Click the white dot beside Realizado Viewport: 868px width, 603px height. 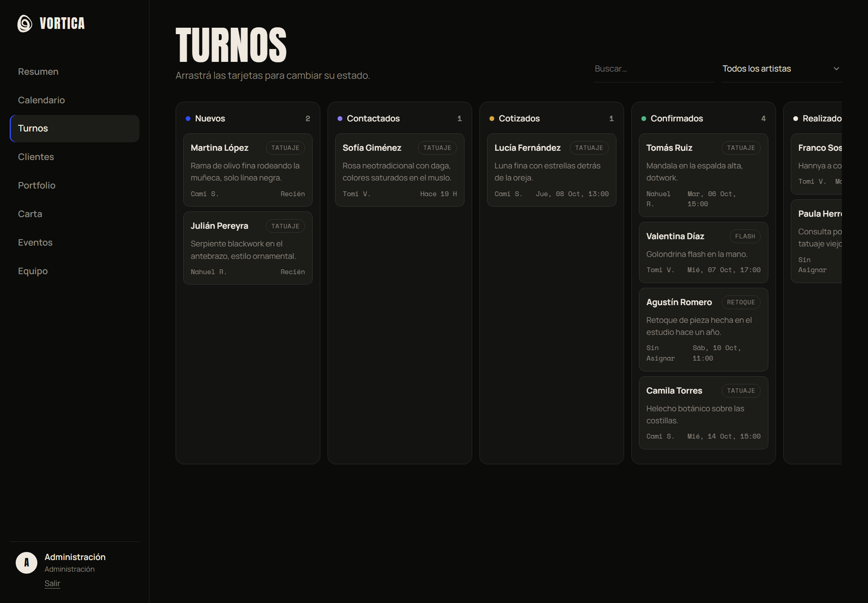(795, 118)
